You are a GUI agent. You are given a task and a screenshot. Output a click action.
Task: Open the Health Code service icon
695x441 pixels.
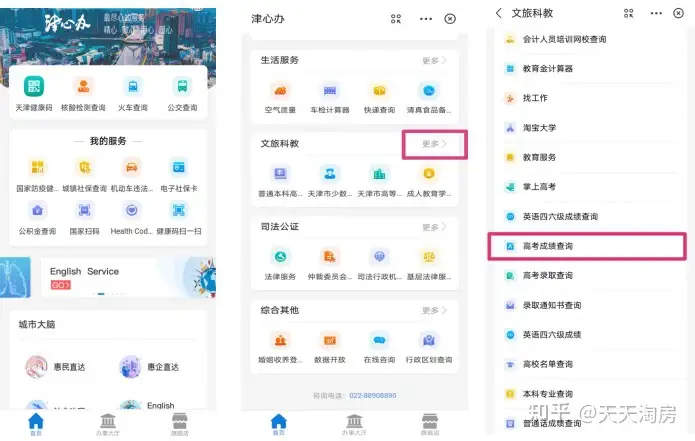click(132, 210)
